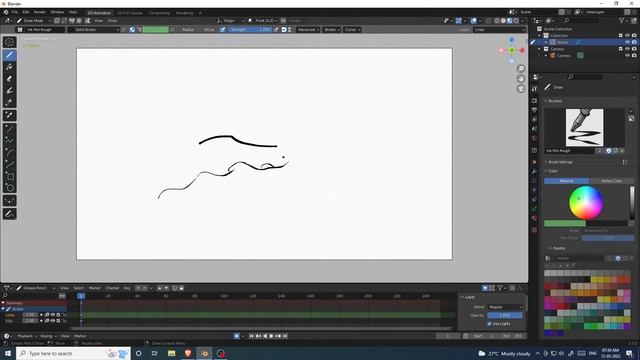
Task: Select the Material color mode button
Action: [566, 181]
